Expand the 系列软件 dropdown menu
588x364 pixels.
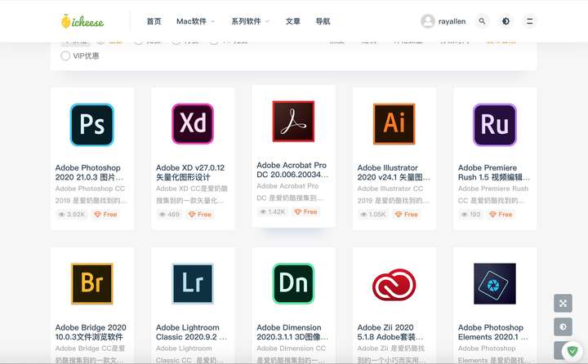point(250,21)
